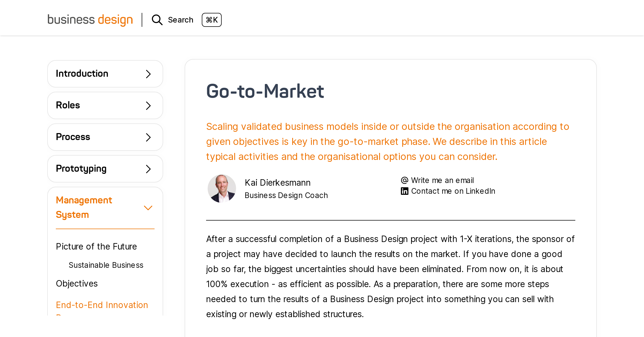Viewport: 644px width, 337px height.
Task: Click the email @ icon
Action: [x=404, y=180]
